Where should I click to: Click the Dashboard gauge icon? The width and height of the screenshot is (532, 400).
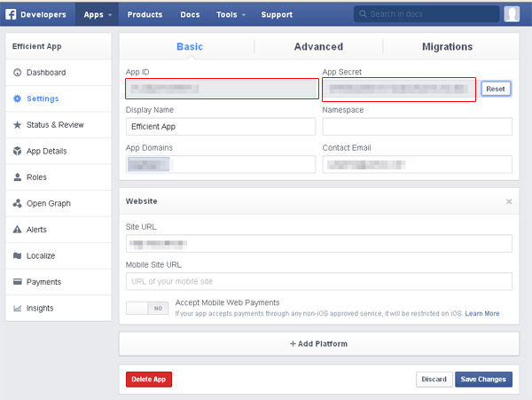point(18,72)
